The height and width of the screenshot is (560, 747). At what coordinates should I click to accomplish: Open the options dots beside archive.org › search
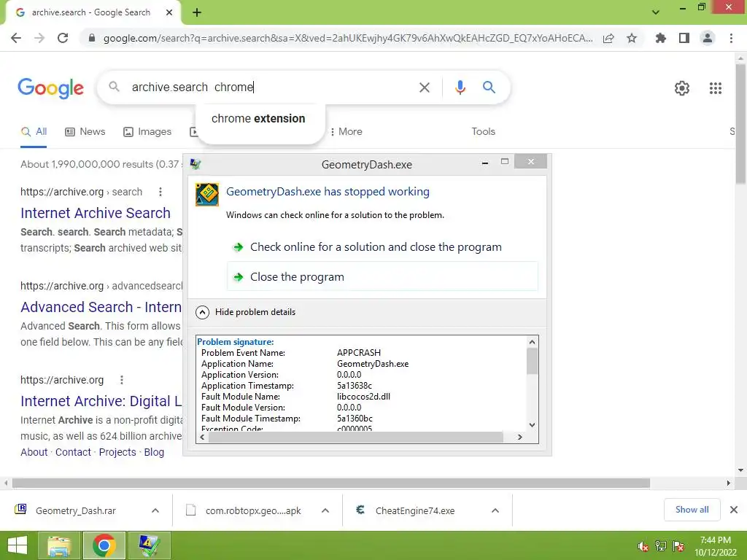tap(160, 192)
